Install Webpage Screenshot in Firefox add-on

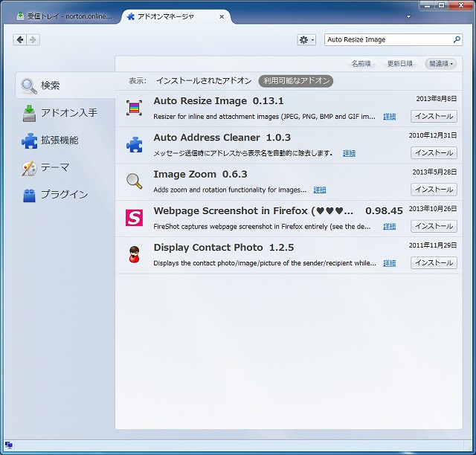[x=434, y=227]
